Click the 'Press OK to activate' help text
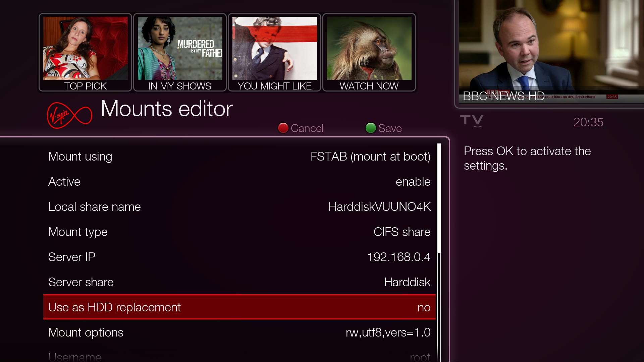Screen dimensions: 644x362 527,158
